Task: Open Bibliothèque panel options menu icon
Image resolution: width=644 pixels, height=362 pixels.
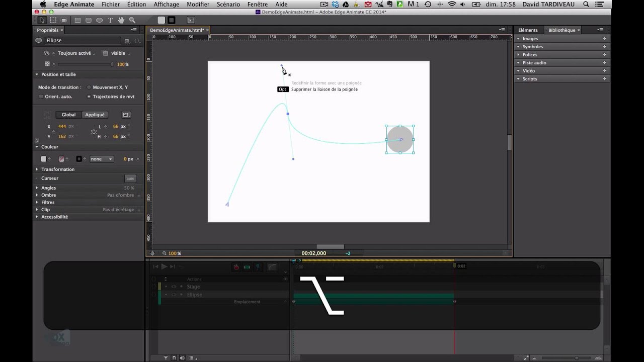Action: pyautogui.click(x=600, y=30)
